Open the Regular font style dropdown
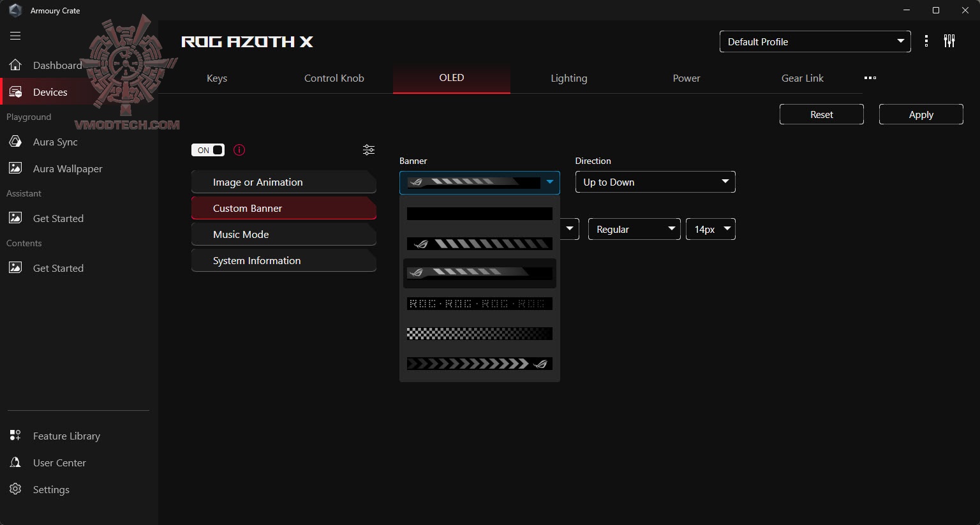 [634, 229]
